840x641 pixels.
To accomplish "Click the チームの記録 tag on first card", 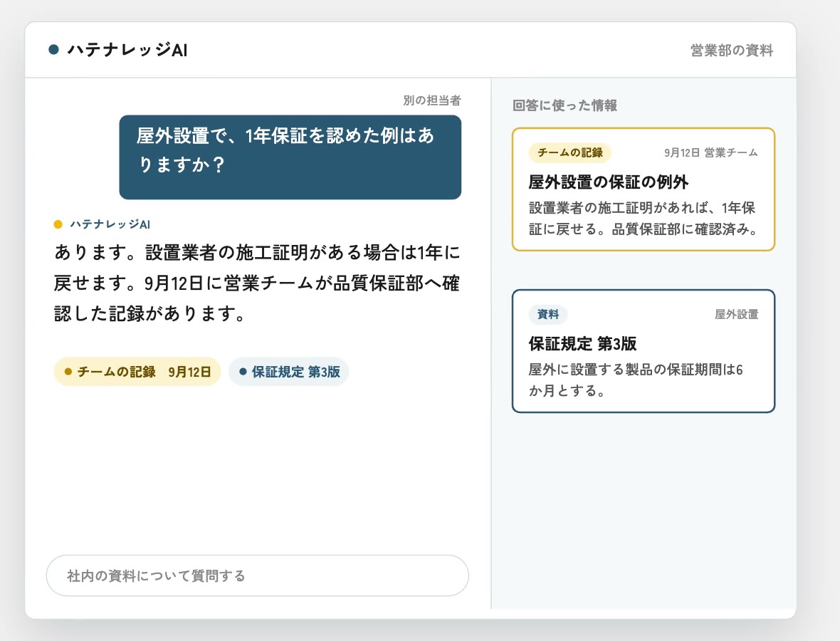I will click(570, 152).
